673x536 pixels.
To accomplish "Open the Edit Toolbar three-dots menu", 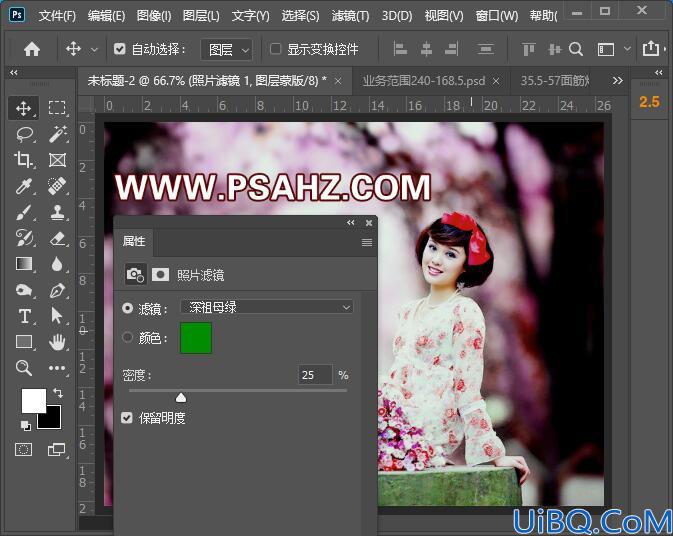I will pyautogui.click(x=57, y=368).
